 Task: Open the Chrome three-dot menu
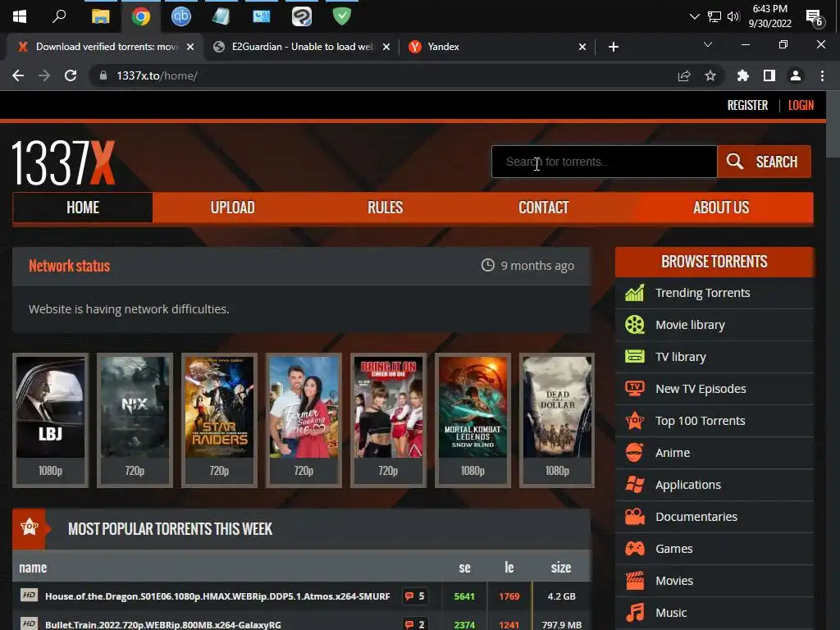822,76
